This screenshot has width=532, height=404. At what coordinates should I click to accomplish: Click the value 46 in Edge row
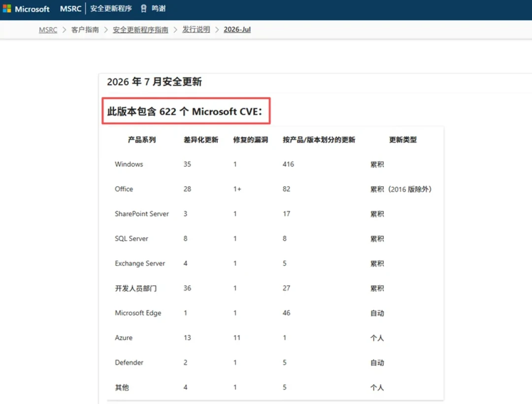(x=286, y=313)
